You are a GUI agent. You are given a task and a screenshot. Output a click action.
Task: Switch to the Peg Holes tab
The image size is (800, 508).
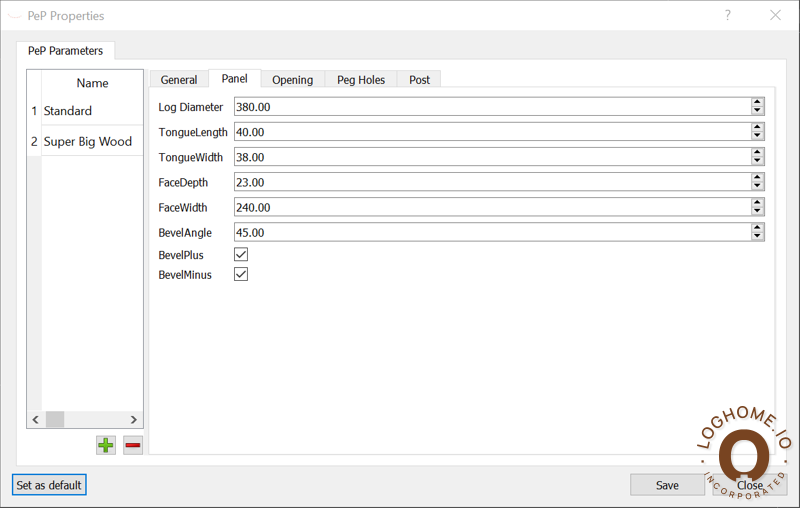pos(361,80)
